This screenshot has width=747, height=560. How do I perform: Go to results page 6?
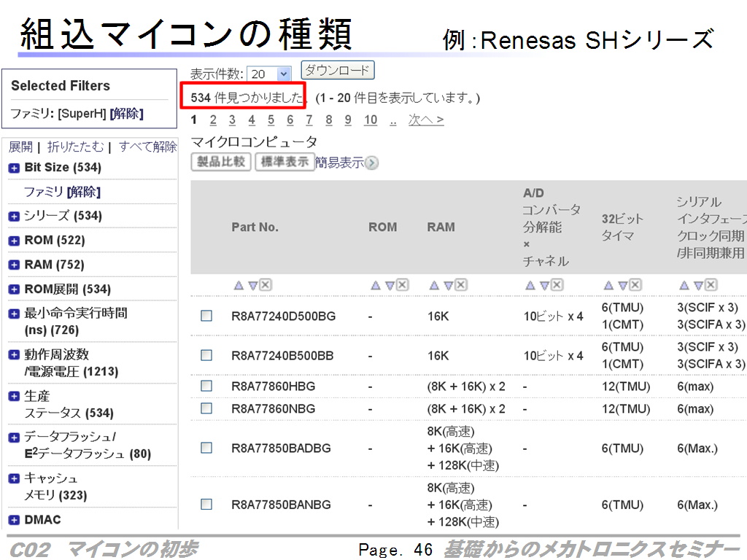click(290, 120)
